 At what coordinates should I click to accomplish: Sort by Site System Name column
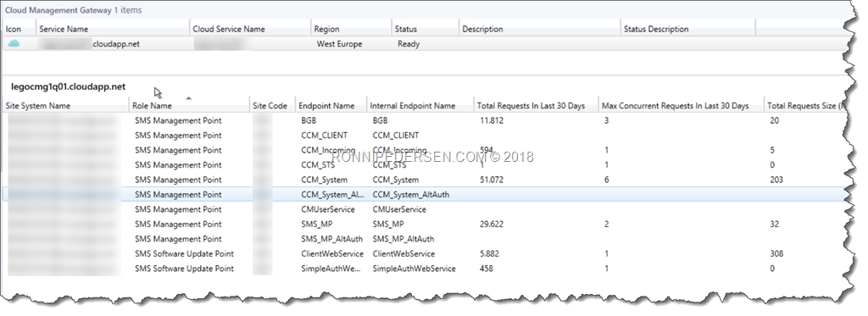[x=37, y=106]
